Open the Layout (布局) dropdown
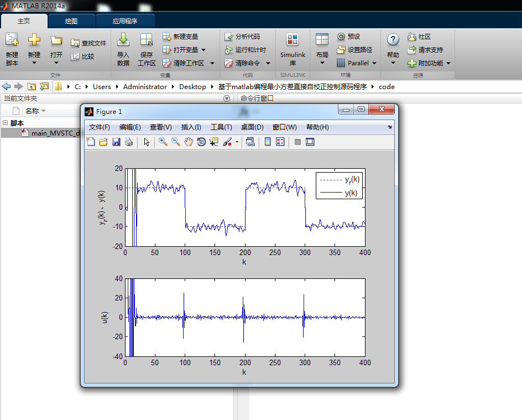The image size is (522, 420). (322, 49)
